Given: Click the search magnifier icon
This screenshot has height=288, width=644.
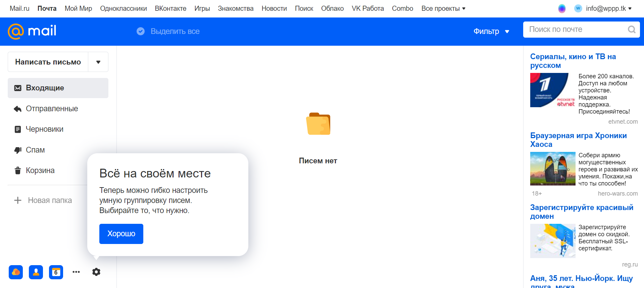Looking at the screenshot, I should click(x=632, y=30).
